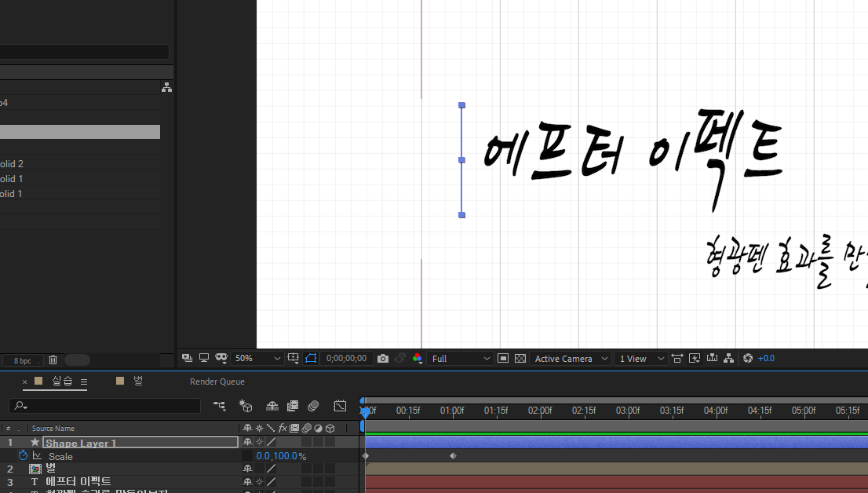This screenshot has height=493, width=868.
Task: Click the Scale value 0.0,100.0%
Action: click(x=281, y=456)
